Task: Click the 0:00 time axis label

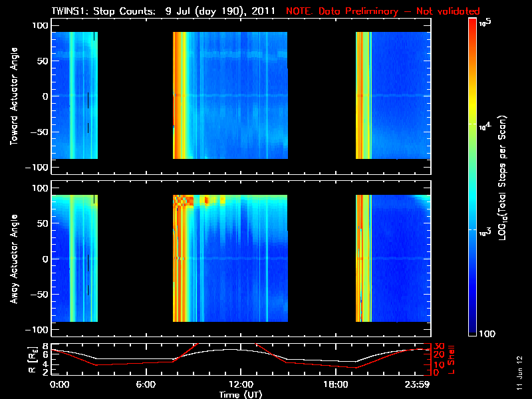Action: pyautogui.click(x=59, y=385)
